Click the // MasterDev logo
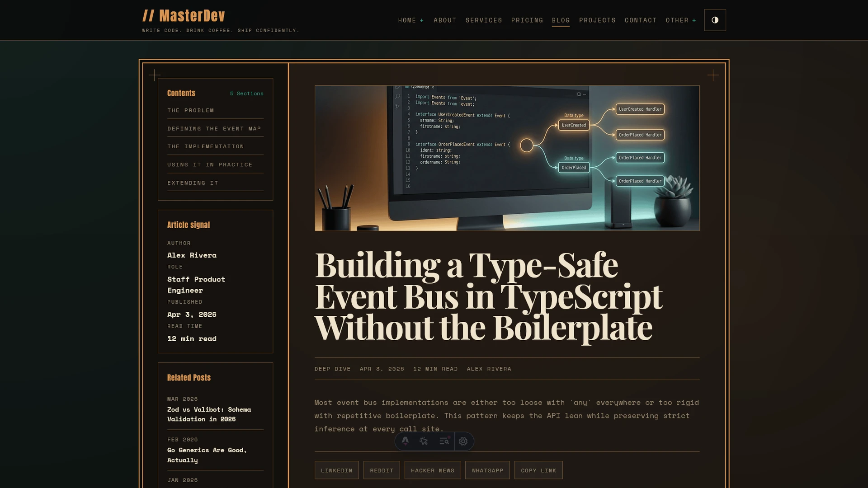This screenshot has width=868, height=488. pyautogui.click(x=184, y=16)
